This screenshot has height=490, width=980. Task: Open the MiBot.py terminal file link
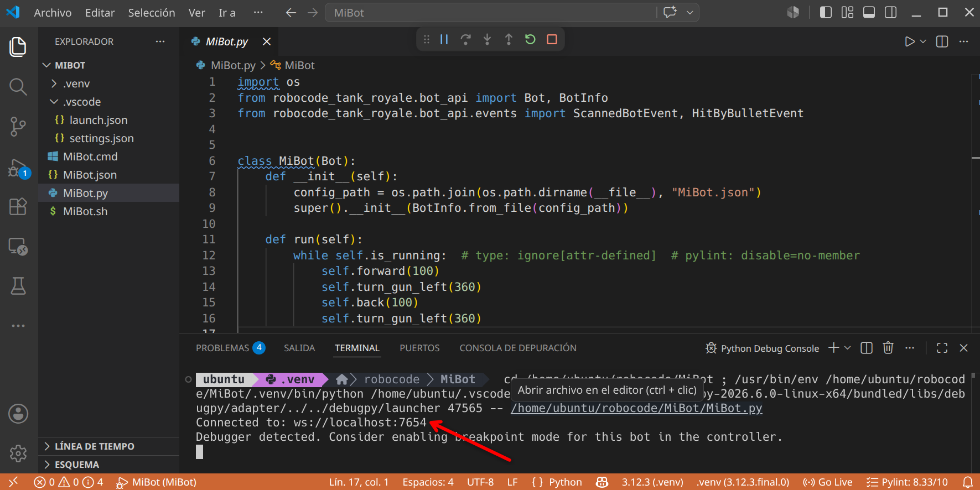(x=636, y=408)
